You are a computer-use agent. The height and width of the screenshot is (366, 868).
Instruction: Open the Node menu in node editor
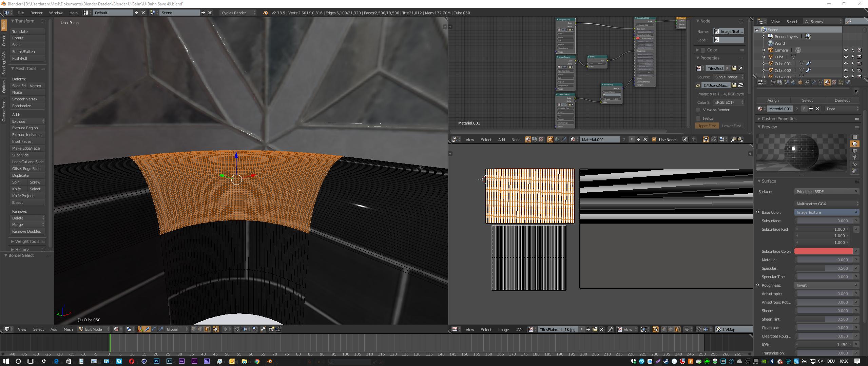[516, 139]
